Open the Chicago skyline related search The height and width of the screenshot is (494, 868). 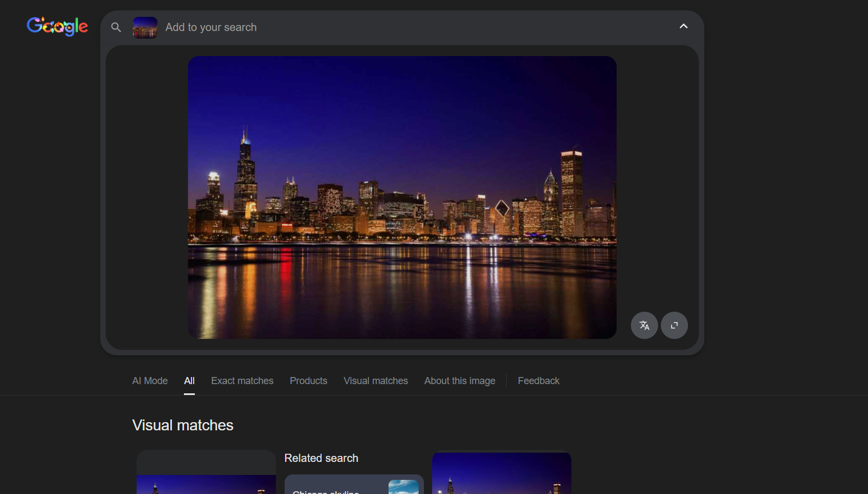click(x=332, y=487)
